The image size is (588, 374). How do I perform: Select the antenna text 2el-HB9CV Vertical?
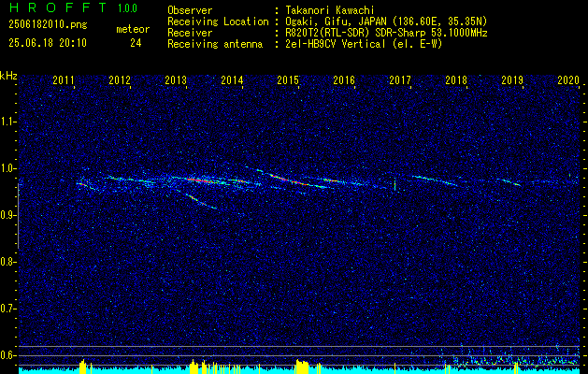(x=336, y=44)
